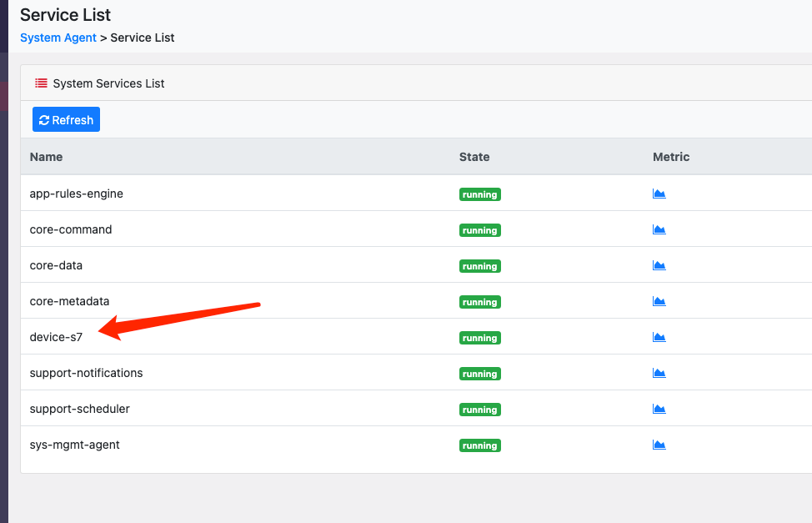Click running badge for app-rules-engine
This screenshot has height=523, width=812.
coord(479,194)
